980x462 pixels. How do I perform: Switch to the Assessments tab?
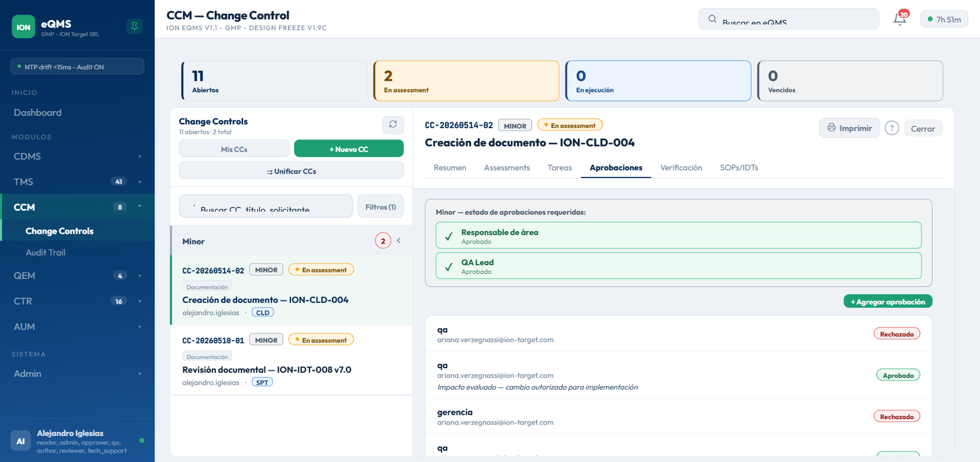(507, 168)
